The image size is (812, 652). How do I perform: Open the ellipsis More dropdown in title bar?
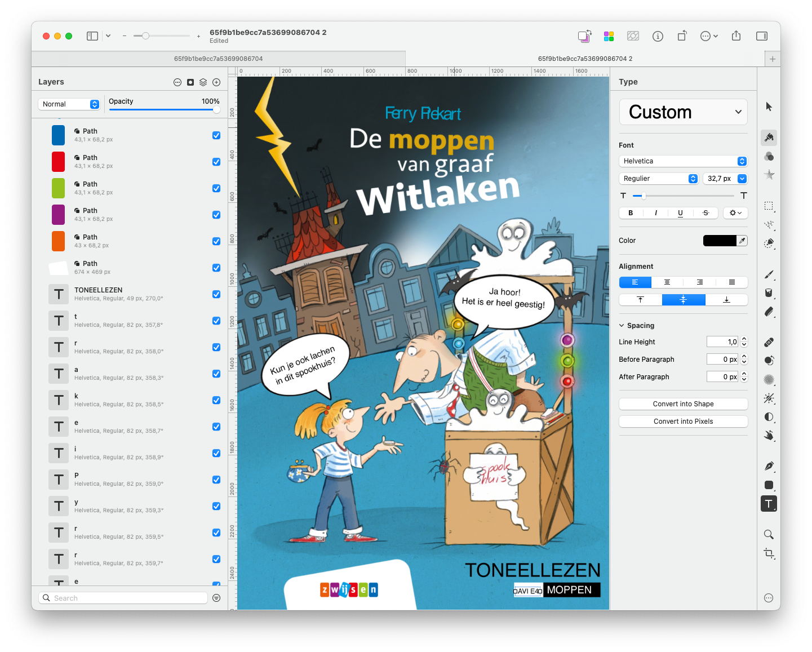click(709, 36)
